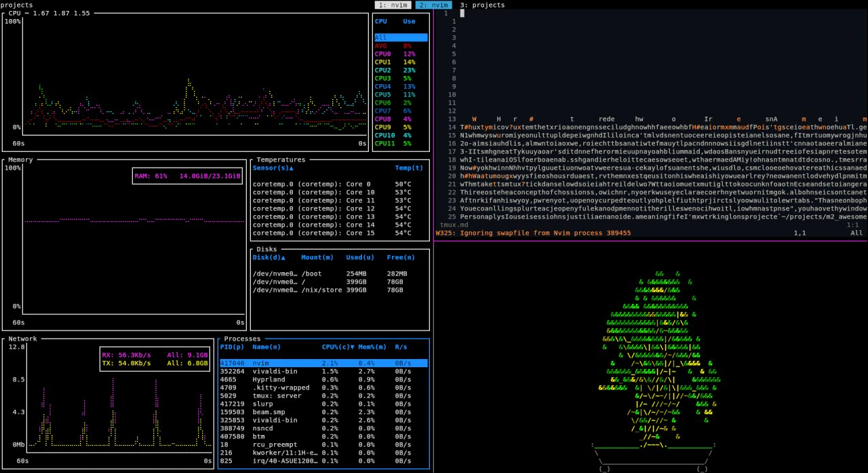Select the .kitty-wrapped process row

click(x=323, y=387)
